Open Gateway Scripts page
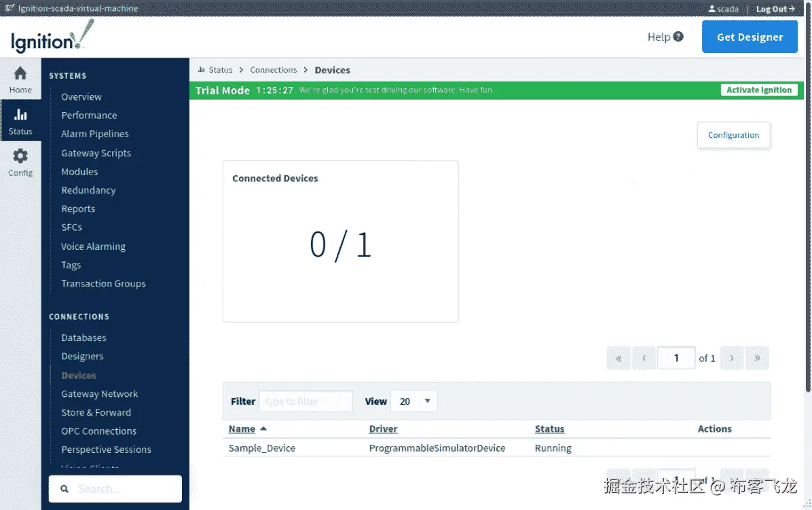This screenshot has width=812, height=510. click(96, 153)
